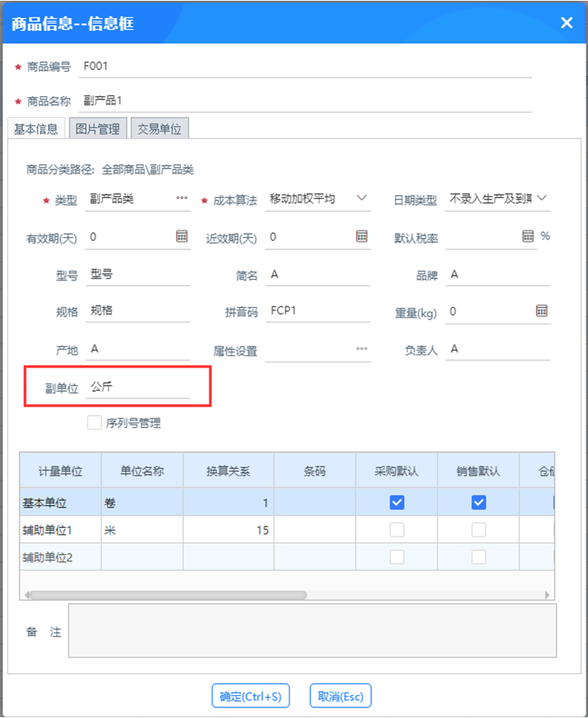Click the 备注 text area
Viewport: 588px width, 718px height.
[312, 630]
